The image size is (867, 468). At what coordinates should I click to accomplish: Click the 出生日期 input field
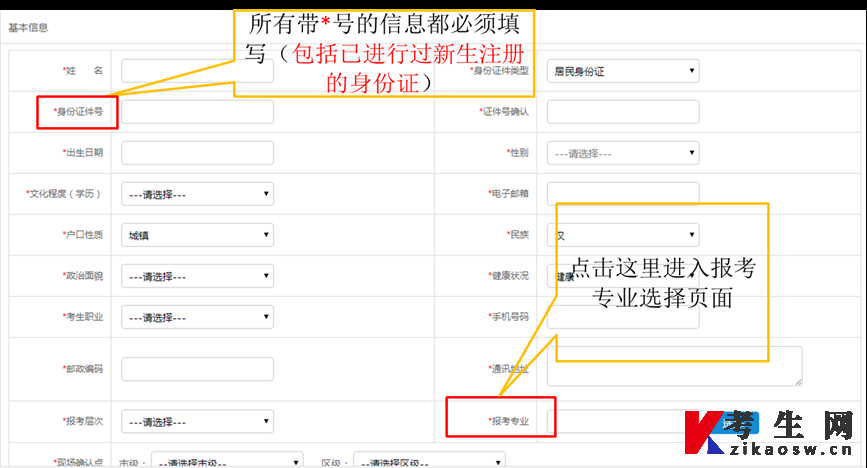tap(197, 153)
